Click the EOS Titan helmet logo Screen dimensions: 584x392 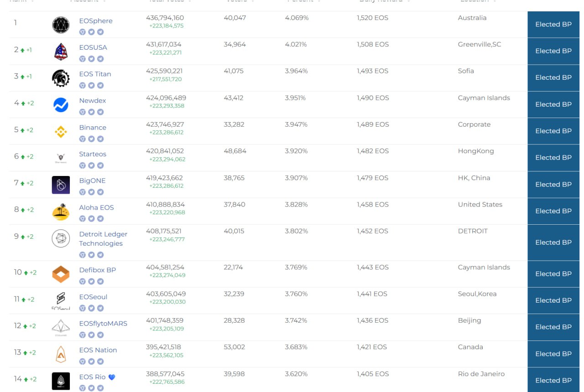(x=61, y=78)
